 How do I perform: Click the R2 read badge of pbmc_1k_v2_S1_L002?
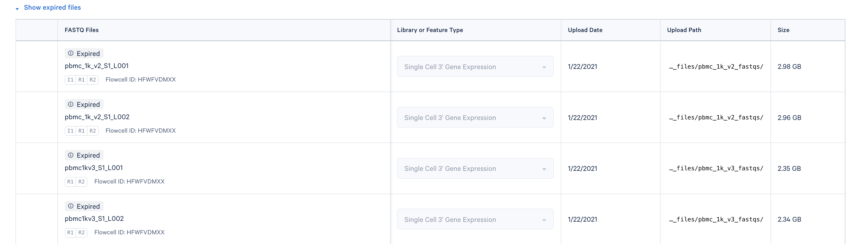click(93, 131)
